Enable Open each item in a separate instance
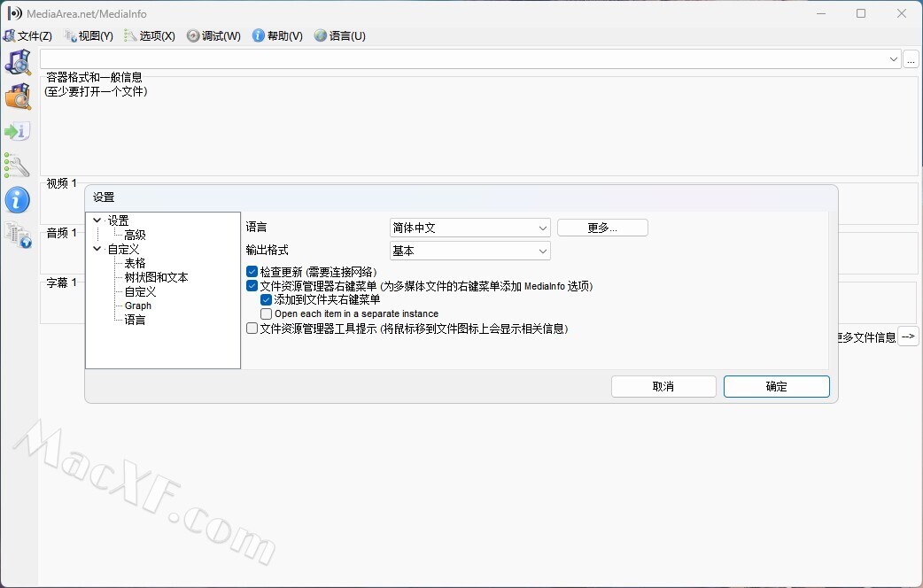This screenshot has width=923, height=588. (x=266, y=313)
